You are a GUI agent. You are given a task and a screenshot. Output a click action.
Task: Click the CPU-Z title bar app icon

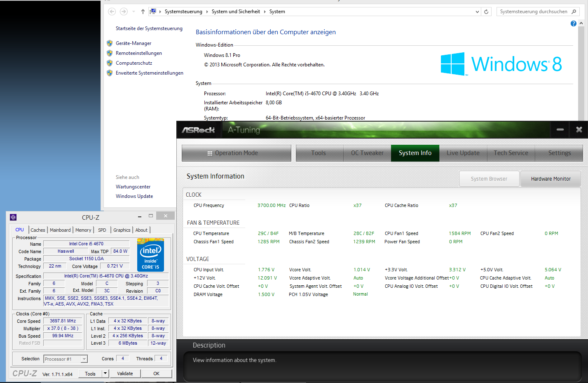click(13, 217)
